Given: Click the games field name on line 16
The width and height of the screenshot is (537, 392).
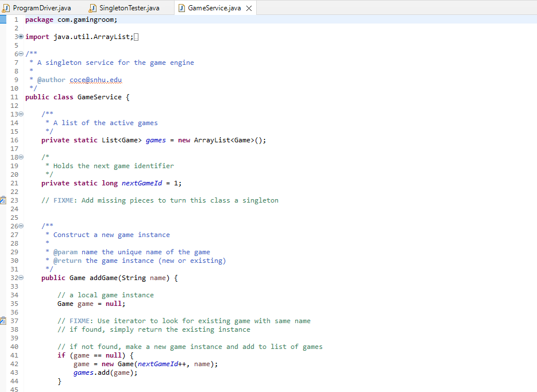Looking at the screenshot, I should point(155,139).
